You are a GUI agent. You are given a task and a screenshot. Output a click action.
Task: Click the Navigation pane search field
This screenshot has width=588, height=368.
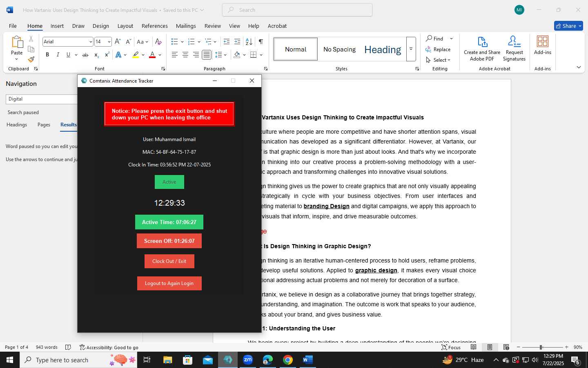[42, 99]
